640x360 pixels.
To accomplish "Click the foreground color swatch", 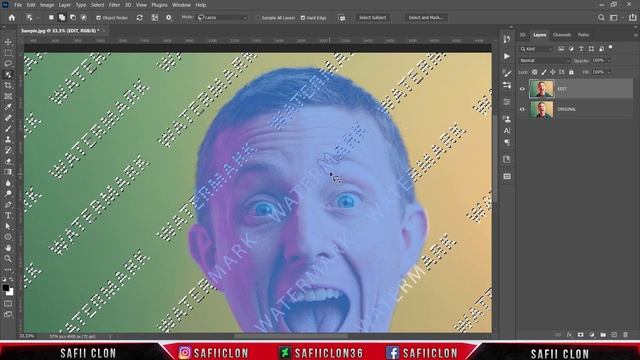I will pyautogui.click(x=5, y=288).
